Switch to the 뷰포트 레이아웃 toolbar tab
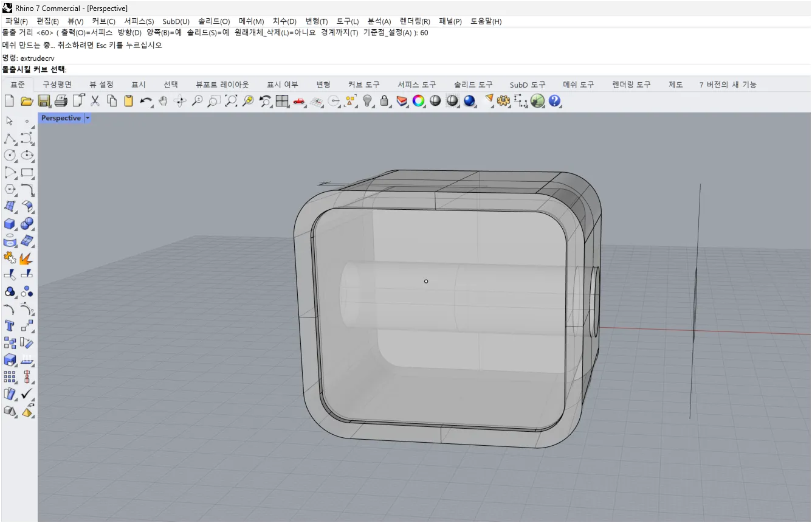 [222, 85]
